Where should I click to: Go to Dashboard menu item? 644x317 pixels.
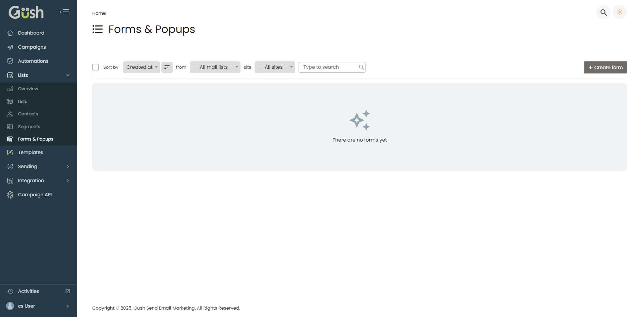coord(39,33)
